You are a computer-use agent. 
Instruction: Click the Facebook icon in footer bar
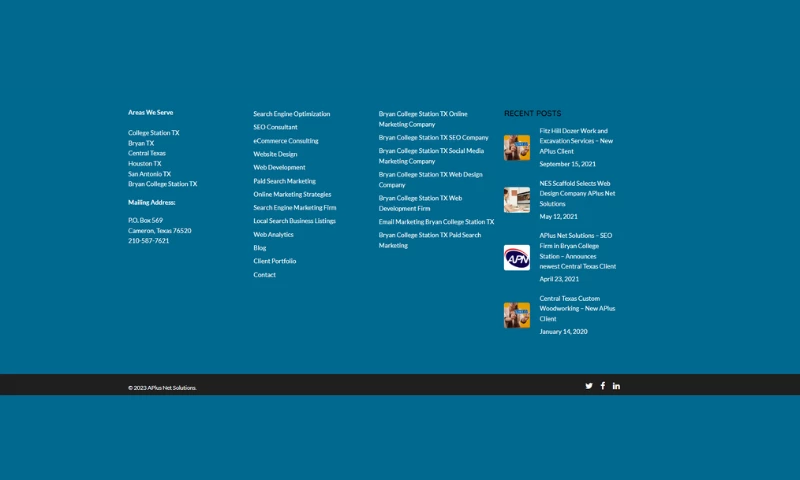pos(603,385)
